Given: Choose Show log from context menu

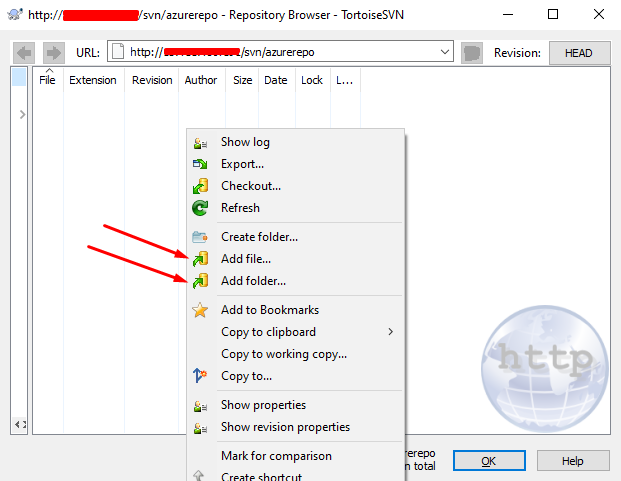Looking at the screenshot, I should (x=295, y=142).
